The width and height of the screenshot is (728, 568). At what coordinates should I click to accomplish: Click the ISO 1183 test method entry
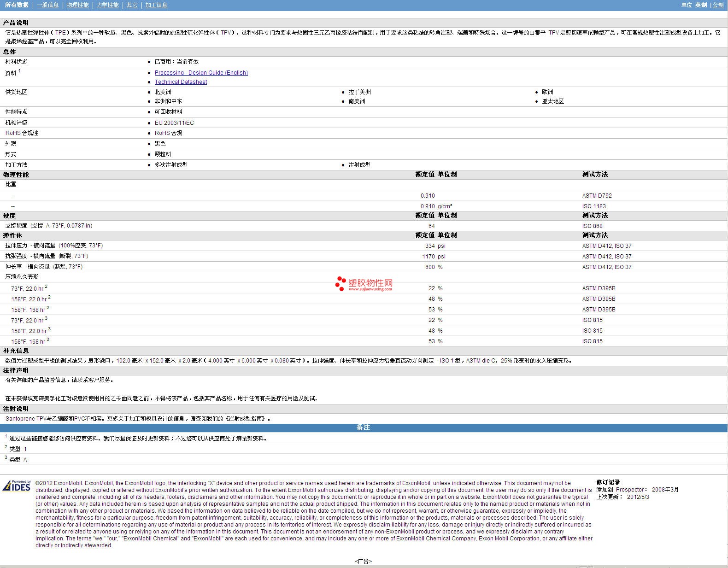593,206
